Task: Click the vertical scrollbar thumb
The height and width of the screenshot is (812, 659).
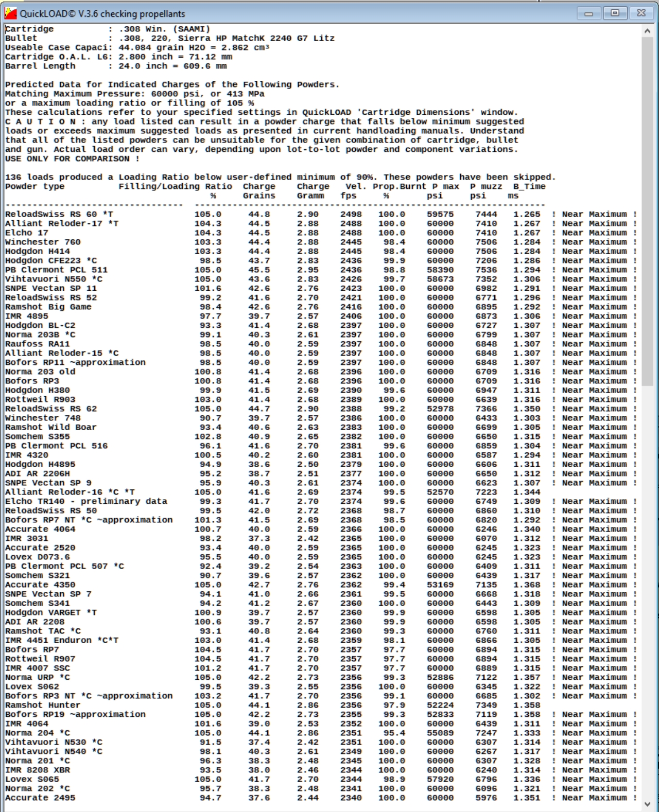Action: coord(647,211)
